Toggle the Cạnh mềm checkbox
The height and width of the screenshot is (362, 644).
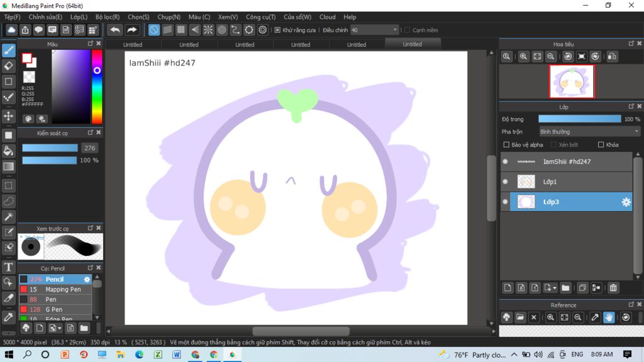click(407, 30)
